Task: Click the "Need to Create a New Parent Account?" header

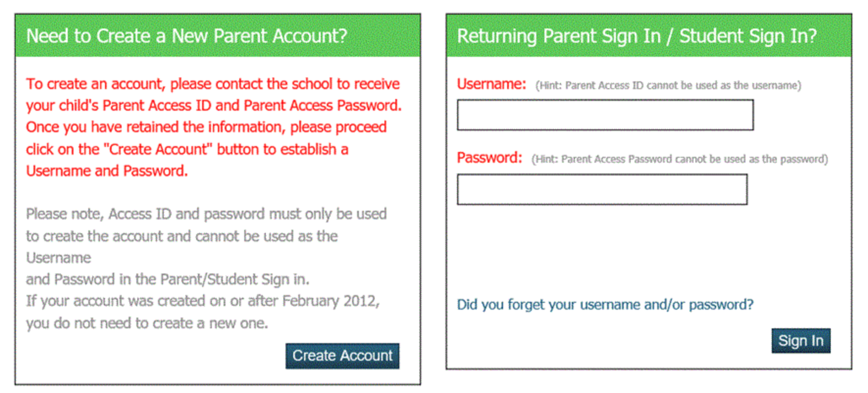Action: (187, 36)
